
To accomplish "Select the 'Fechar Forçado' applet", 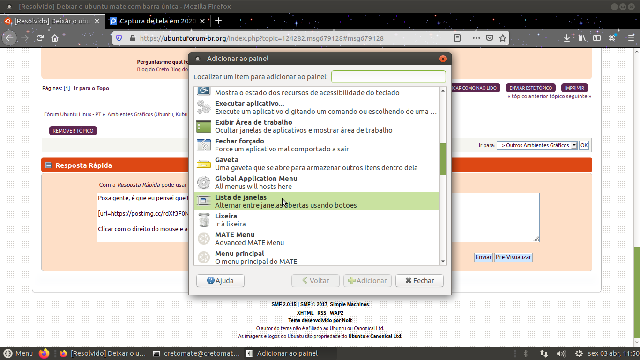I will pos(317,145).
